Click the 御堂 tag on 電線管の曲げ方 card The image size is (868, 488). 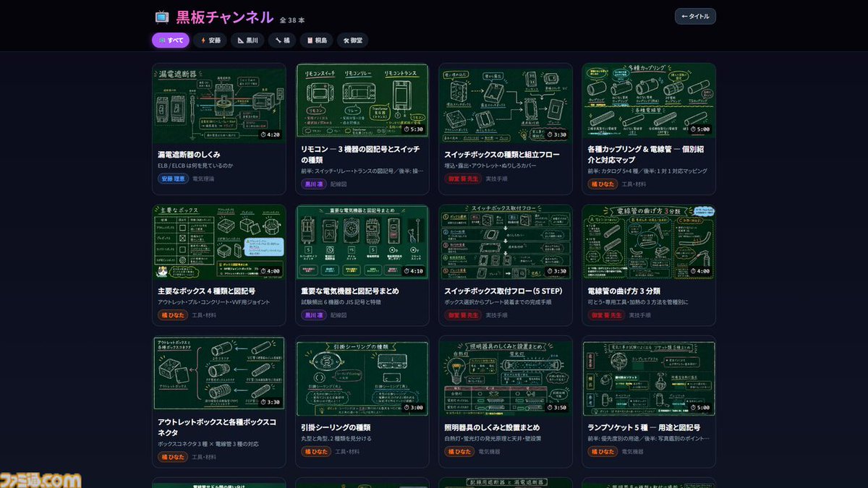[606, 315]
